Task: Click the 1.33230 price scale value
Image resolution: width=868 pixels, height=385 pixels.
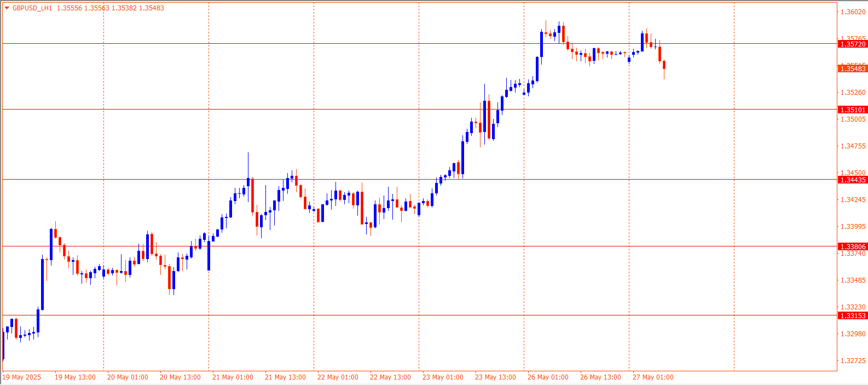Action: point(853,307)
